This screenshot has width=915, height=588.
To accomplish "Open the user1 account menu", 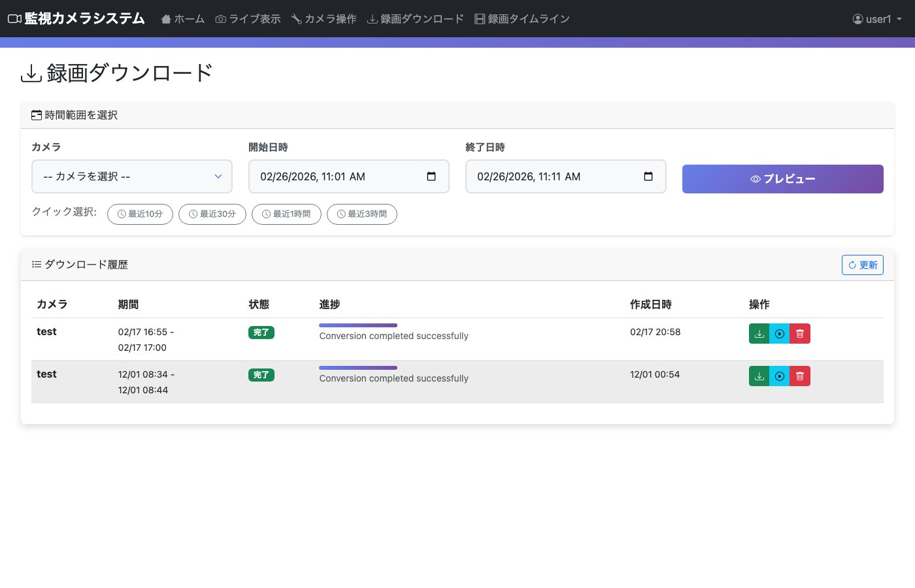I will pyautogui.click(x=876, y=19).
